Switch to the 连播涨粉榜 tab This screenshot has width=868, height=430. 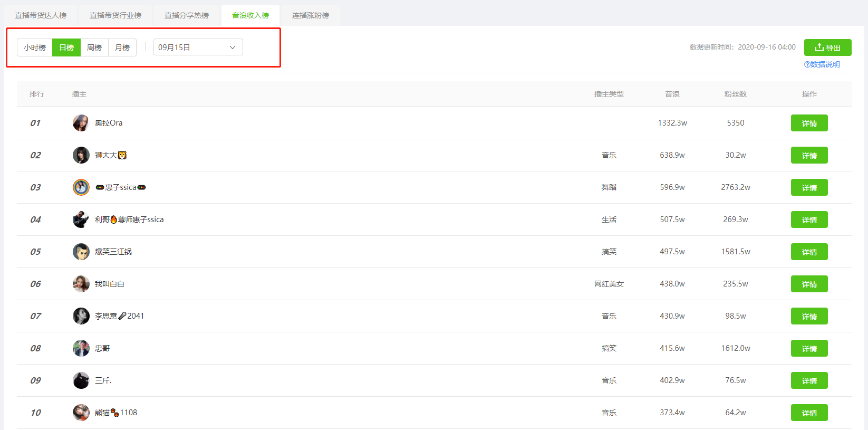click(x=311, y=15)
